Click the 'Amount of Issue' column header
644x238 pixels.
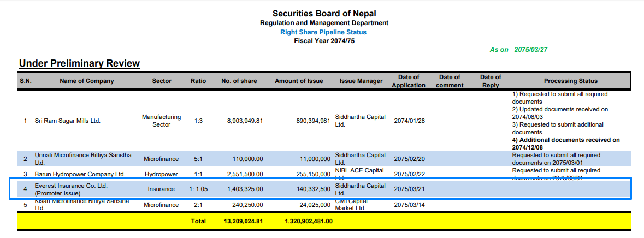299,81
